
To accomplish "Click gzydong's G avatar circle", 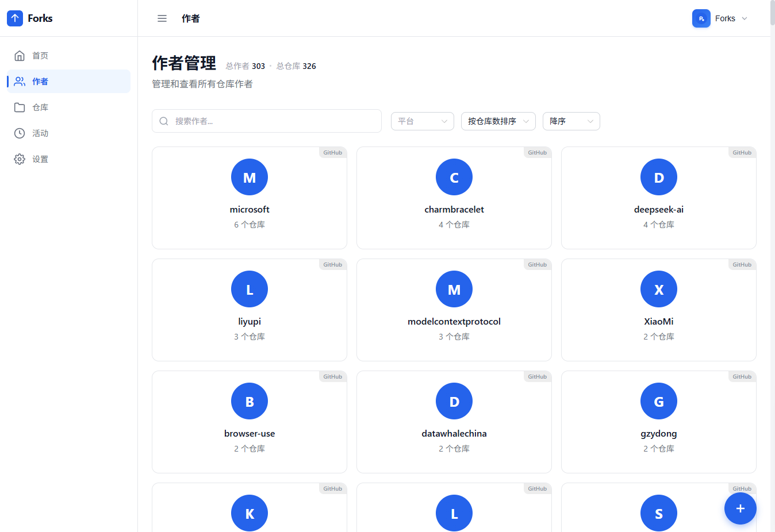I will tap(659, 401).
